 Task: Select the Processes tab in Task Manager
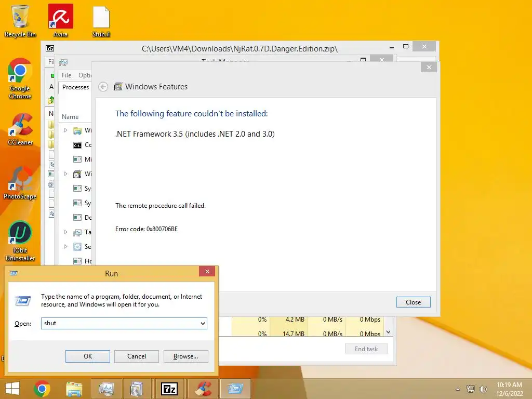click(75, 87)
